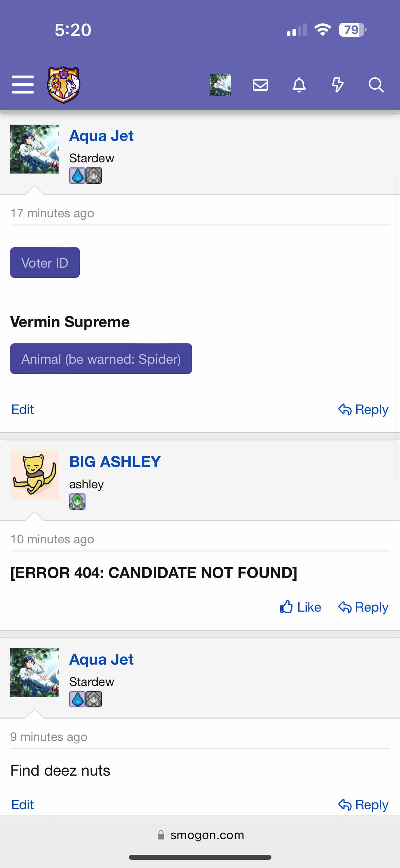Reply to the ERROR 404 post
Image resolution: width=400 pixels, height=868 pixels.
(x=363, y=607)
